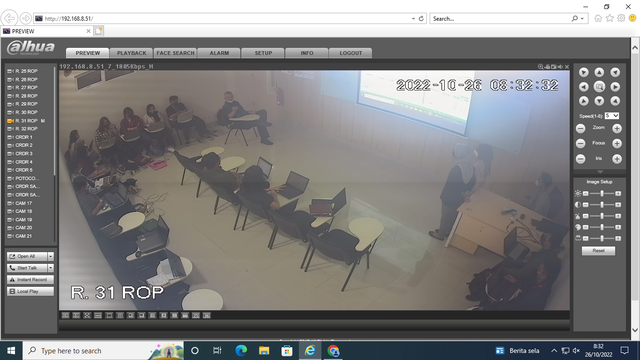The image size is (640, 360).
Task: Click the PTZ center 3D positioning icon
Action: [599, 87]
